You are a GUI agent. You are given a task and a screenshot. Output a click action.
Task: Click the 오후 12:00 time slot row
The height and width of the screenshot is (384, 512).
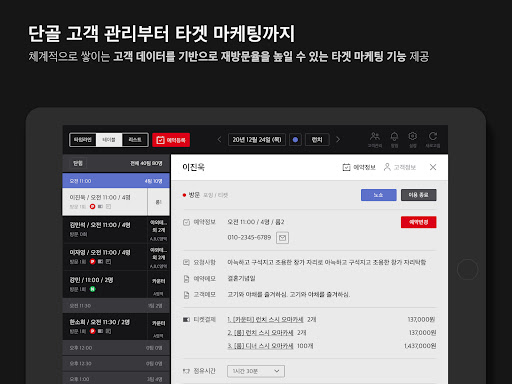116,348
